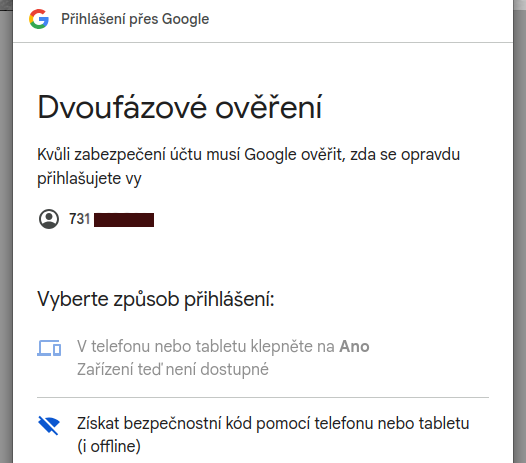This screenshot has height=463, width=526.
Task: Click the account avatar icon beside 731
Action: (49, 219)
